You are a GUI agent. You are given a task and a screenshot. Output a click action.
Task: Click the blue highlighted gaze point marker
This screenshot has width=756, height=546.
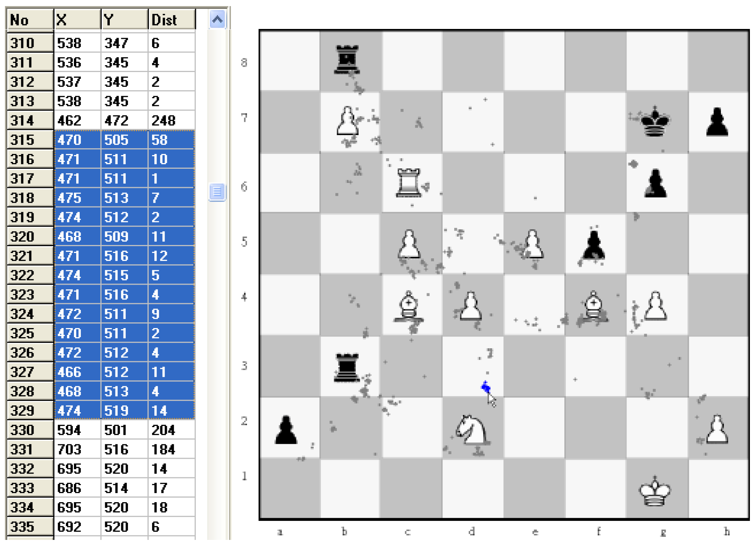pos(485,387)
